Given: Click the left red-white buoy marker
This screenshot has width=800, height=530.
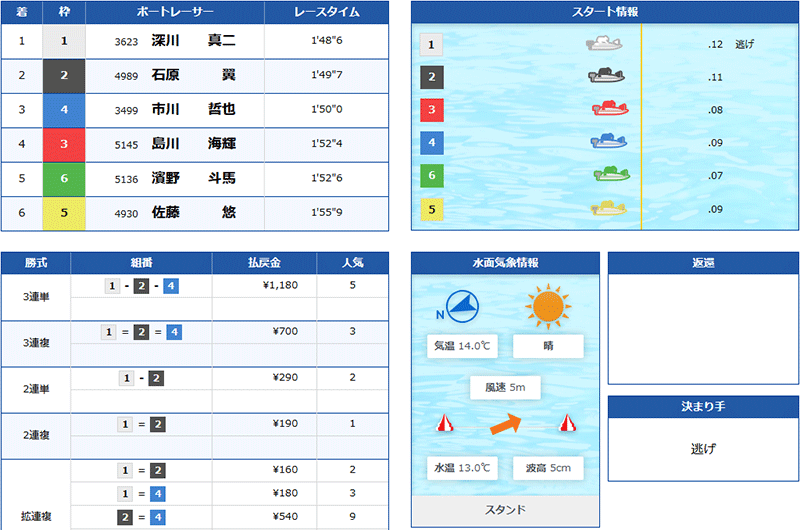Looking at the screenshot, I should point(445,423).
